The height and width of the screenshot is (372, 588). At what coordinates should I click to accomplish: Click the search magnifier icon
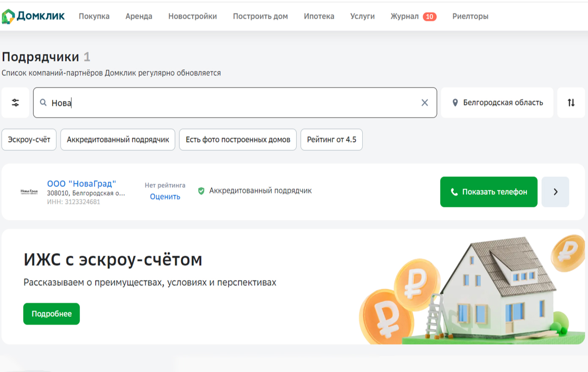pos(43,103)
